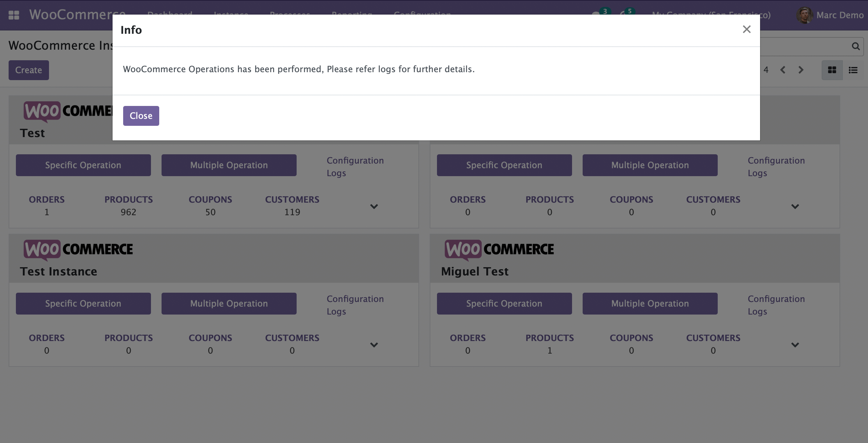Go to next page arrow
Viewport: 868px width, 443px height.
point(801,70)
